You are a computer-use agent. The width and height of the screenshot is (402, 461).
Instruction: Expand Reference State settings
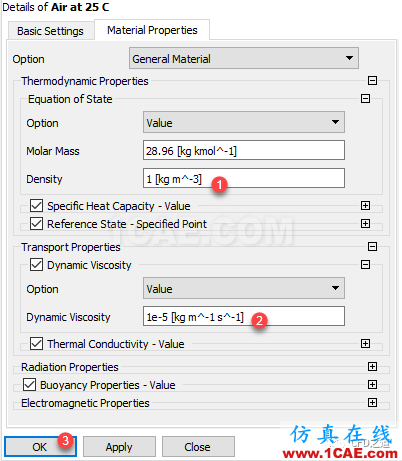tap(365, 224)
